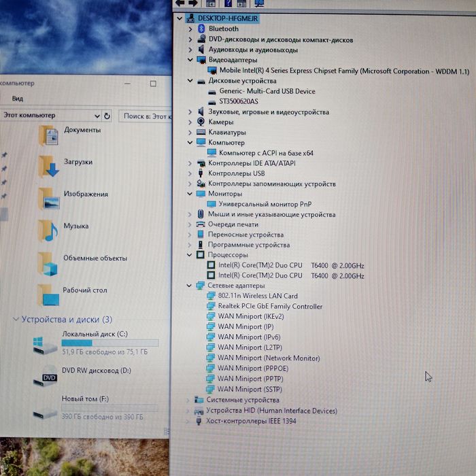Select Переносные устройства category

245,235
